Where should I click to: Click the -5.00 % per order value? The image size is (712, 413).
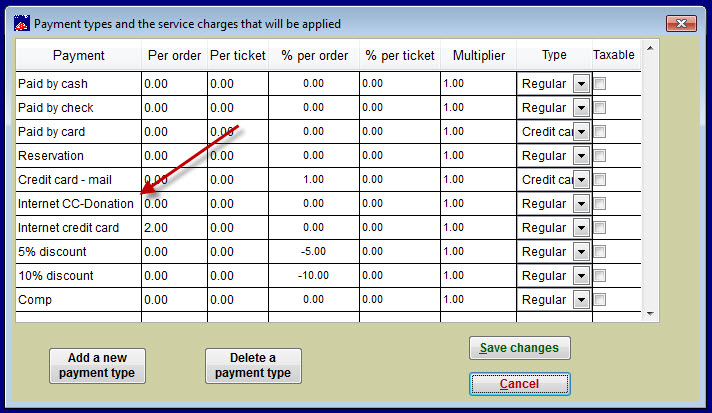click(313, 252)
